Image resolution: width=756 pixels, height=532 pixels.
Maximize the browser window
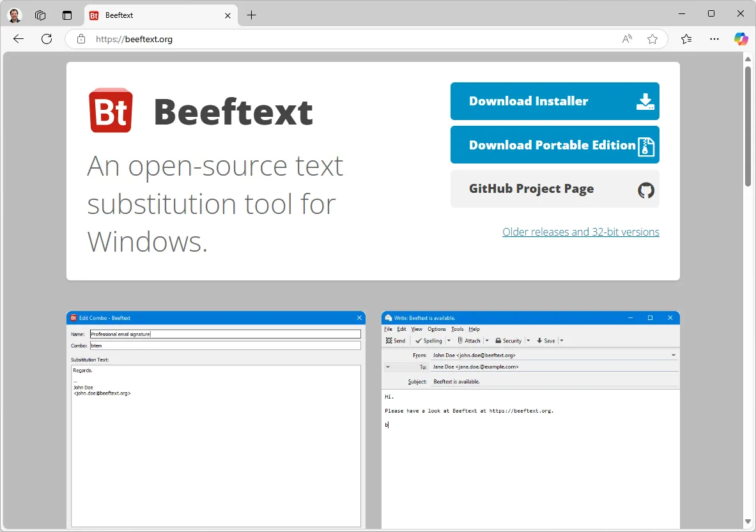(711, 14)
